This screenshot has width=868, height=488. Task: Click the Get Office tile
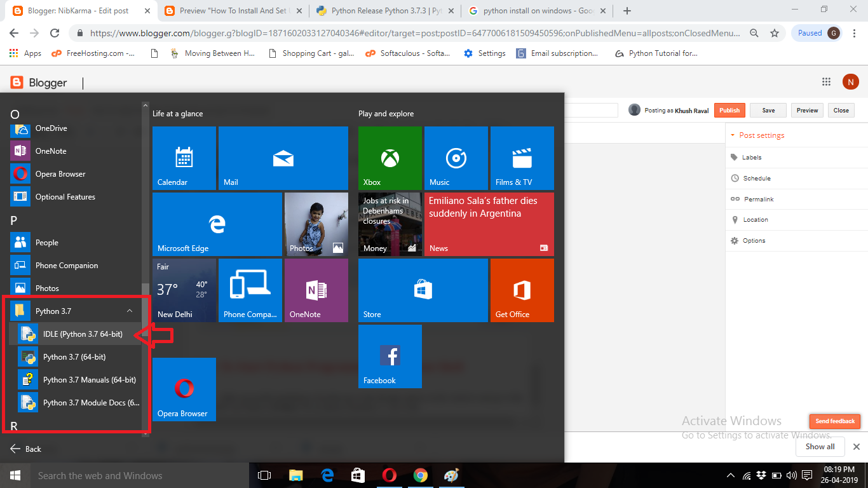[522, 290]
